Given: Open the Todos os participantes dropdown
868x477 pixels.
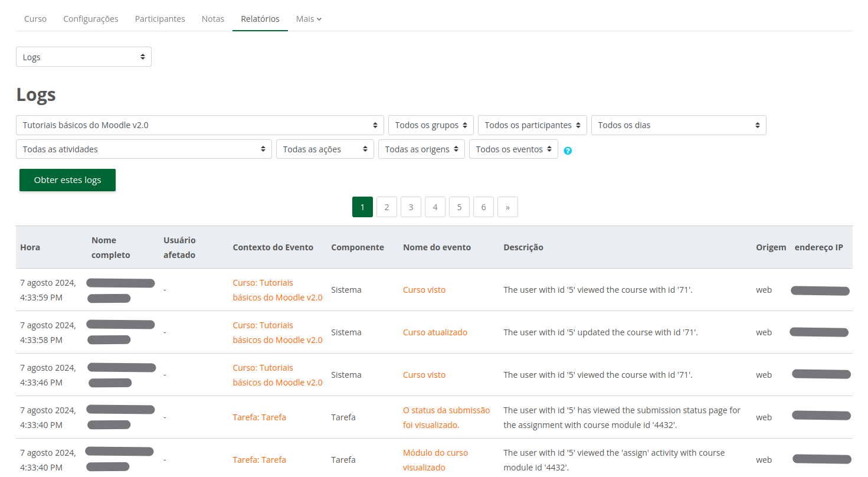Looking at the screenshot, I should (532, 125).
